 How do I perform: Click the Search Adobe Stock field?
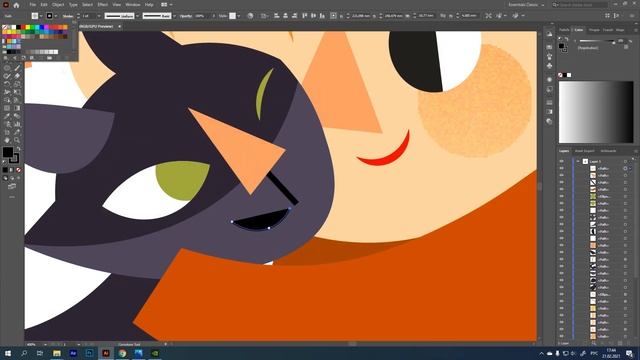(x=580, y=4)
